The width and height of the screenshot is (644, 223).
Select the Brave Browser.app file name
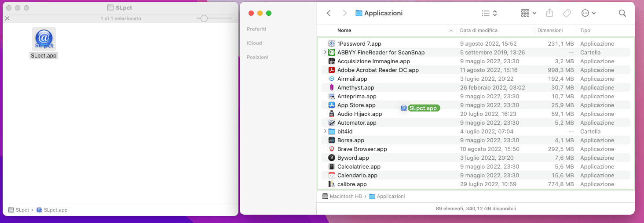[362, 149]
